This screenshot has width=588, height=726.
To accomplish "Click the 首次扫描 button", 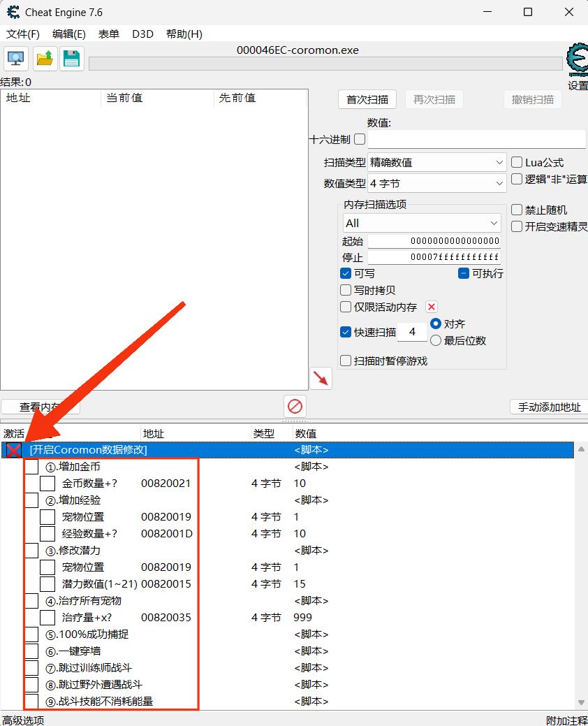I will (x=367, y=99).
